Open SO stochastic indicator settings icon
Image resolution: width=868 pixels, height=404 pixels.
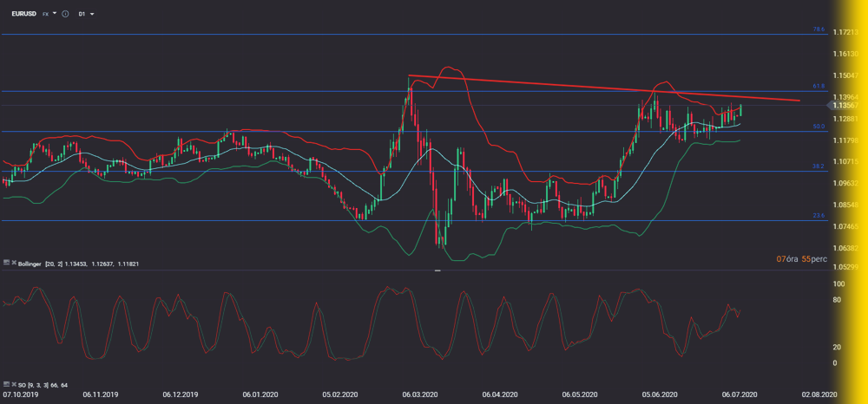[7, 385]
